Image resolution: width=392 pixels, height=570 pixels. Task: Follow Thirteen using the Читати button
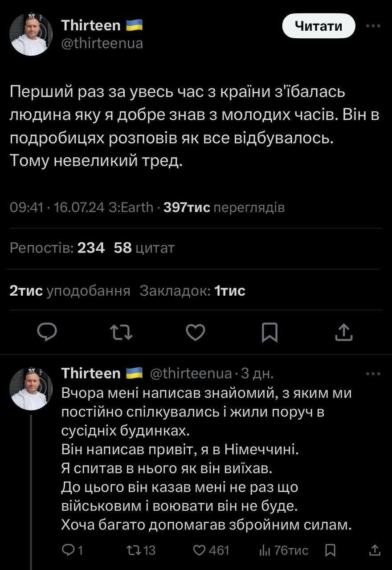pyautogui.click(x=318, y=26)
